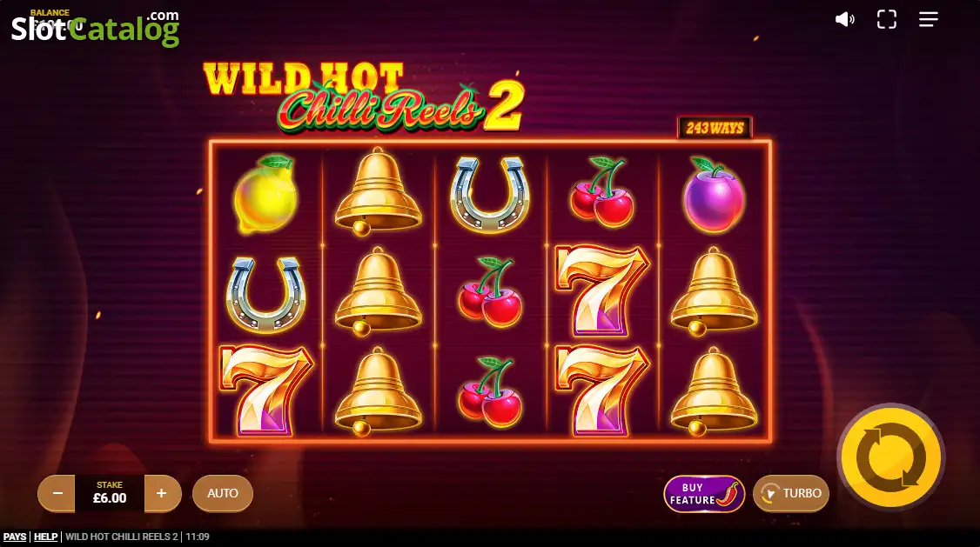Open the PAYS paytable link
This screenshot has width=980, height=547.
tap(15, 537)
